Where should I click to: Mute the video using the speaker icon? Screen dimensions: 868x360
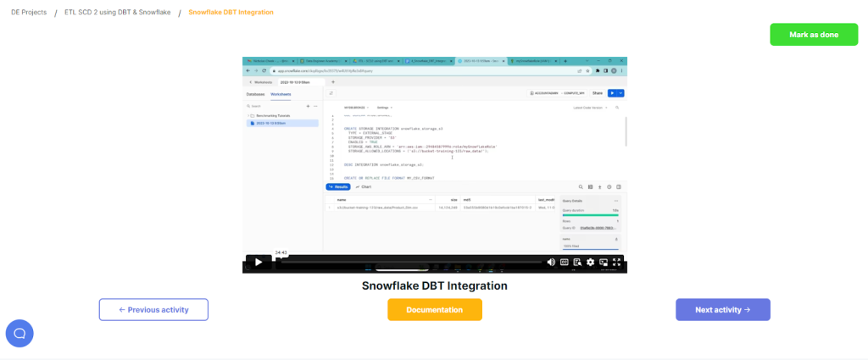(x=551, y=263)
